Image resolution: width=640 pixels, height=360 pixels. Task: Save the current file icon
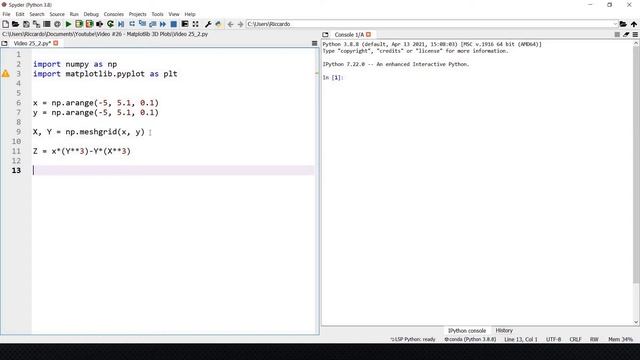point(26,24)
